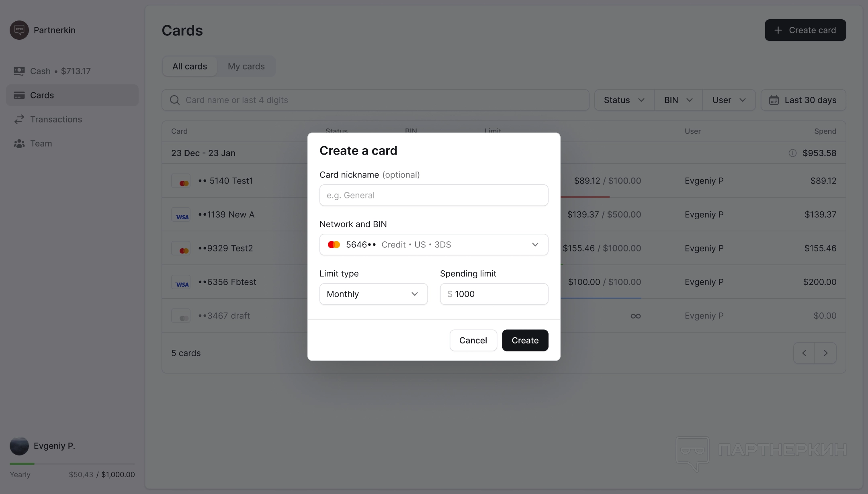The image size is (868, 494).
Task: Click the Cash wallet icon in sidebar
Action: pos(19,71)
